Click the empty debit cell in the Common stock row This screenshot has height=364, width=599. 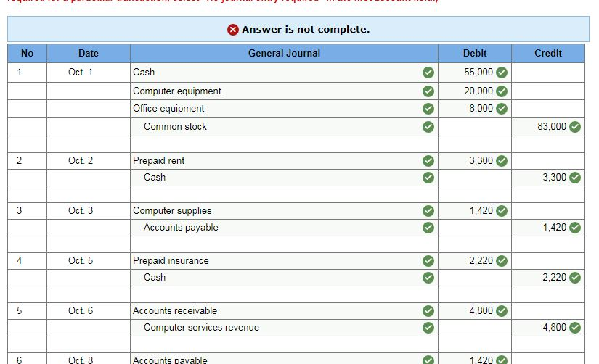[x=474, y=127]
